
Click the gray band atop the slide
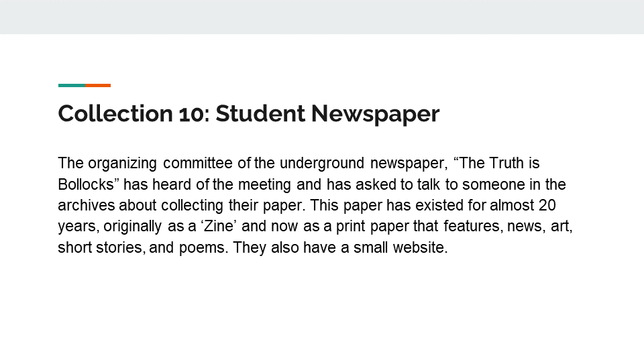[x=322, y=17]
